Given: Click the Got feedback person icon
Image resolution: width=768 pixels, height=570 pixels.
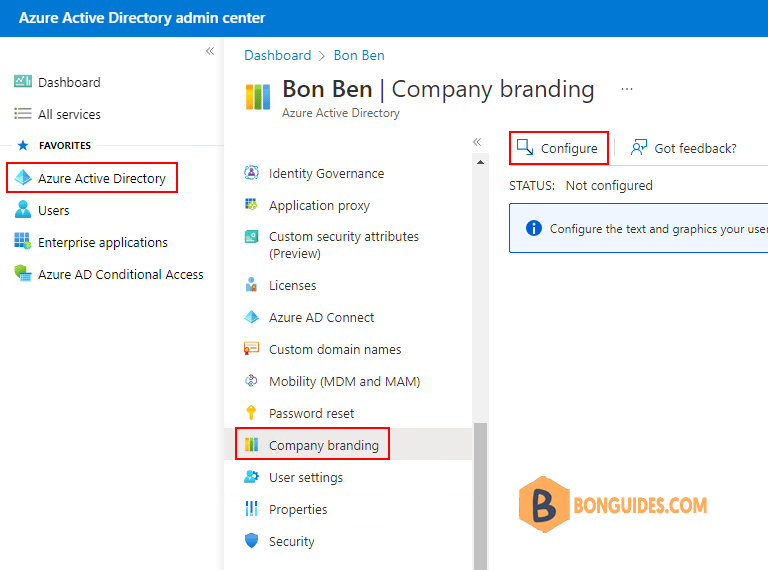Looking at the screenshot, I should tap(639, 147).
